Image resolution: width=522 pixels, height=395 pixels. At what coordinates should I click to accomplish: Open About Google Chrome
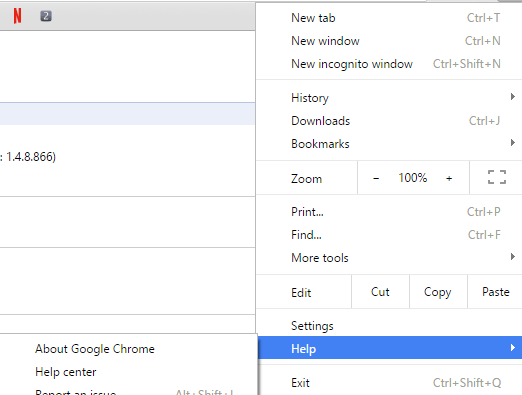coord(128,349)
